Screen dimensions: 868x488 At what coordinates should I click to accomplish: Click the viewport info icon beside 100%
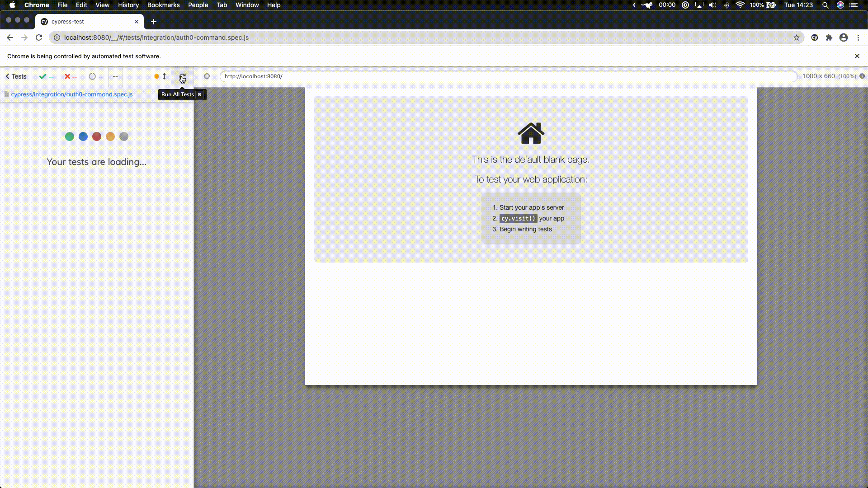pyautogui.click(x=862, y=76)
